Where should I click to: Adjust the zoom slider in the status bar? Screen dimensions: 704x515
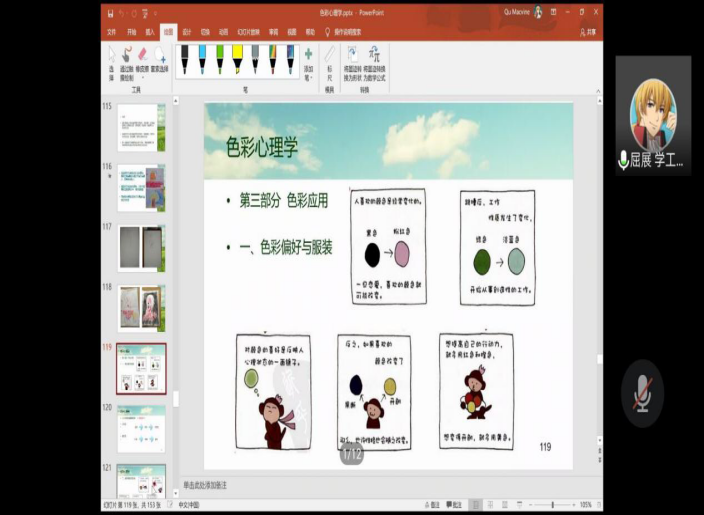point(553,504)
